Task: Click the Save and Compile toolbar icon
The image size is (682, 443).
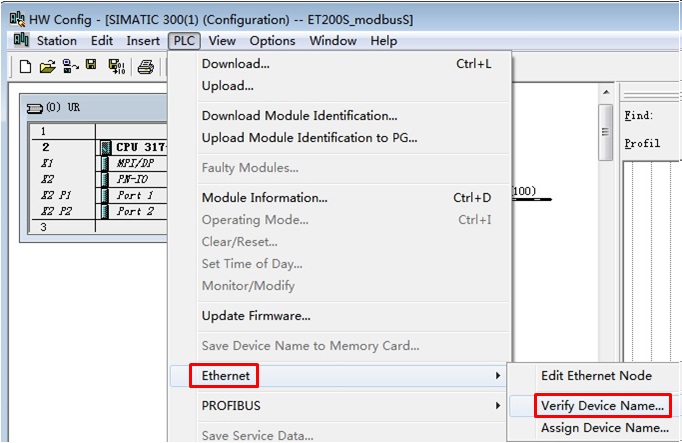Action: 116,67
